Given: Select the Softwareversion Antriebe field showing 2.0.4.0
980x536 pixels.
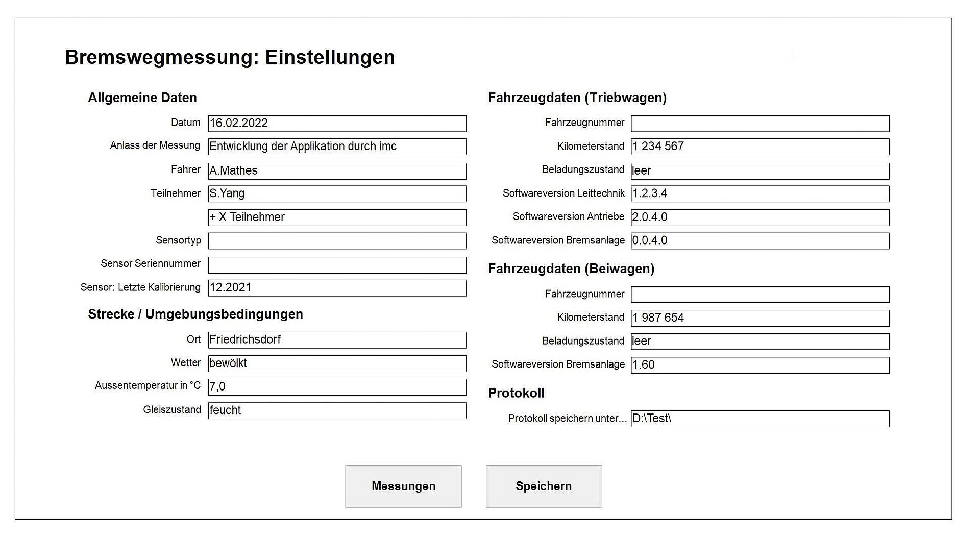Looking at the screenshot, I should click(760, 217).
